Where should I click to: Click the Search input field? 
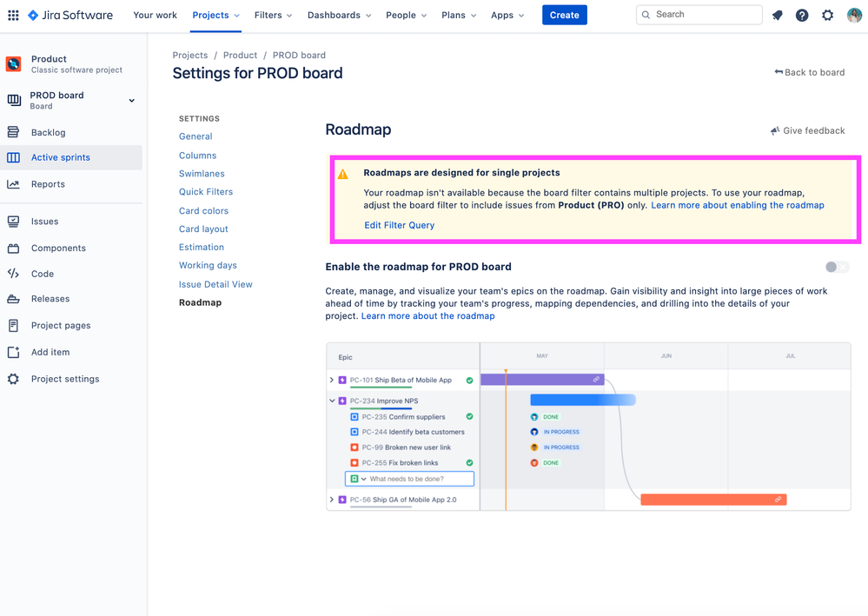click(699, 15)
